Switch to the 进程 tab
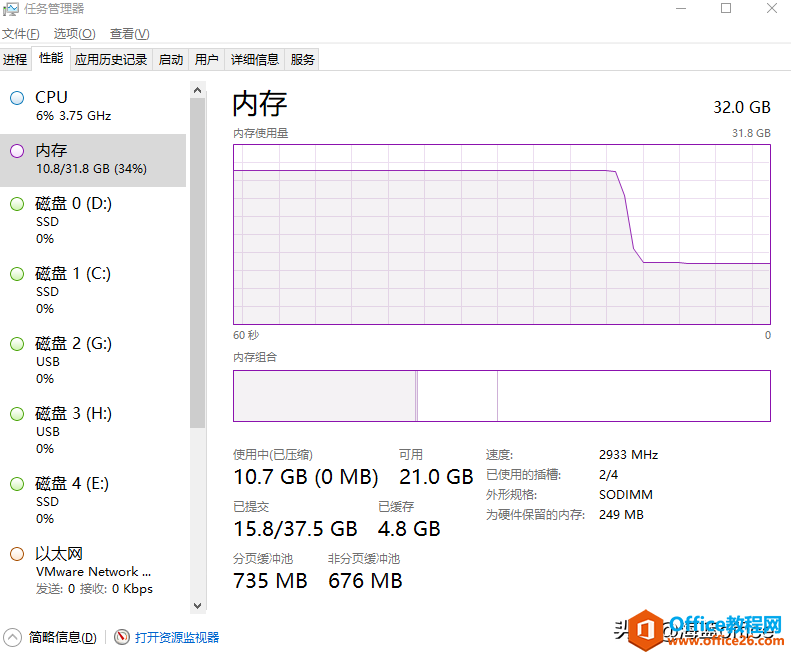The image size is (791, 658). click(15, 60)
